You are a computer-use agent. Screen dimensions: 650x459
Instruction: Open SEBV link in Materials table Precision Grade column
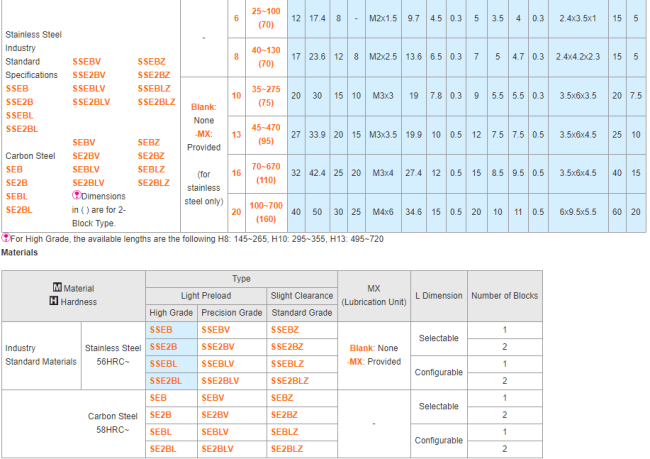coord(214,398)
